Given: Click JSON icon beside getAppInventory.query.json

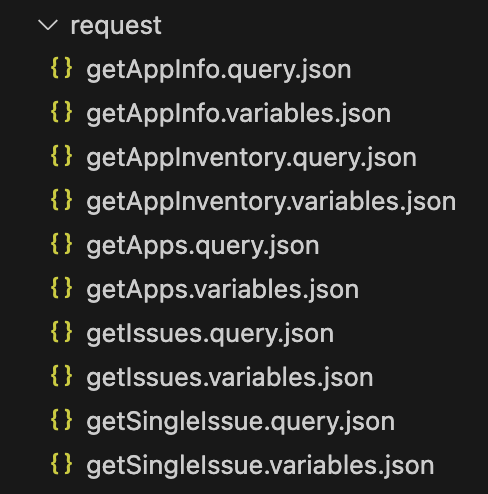Looking at the screenshot, I should point(62,156).
